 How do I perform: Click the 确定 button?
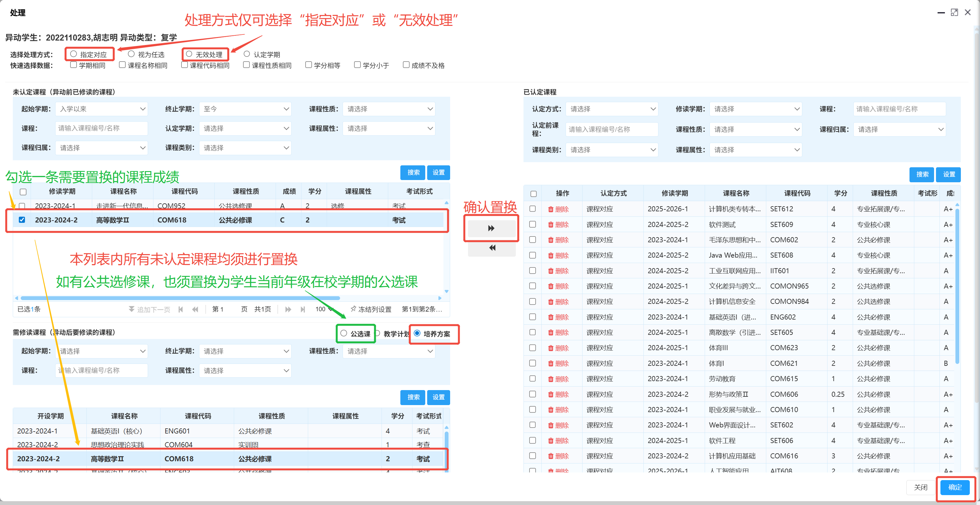[x=955, y=487]
